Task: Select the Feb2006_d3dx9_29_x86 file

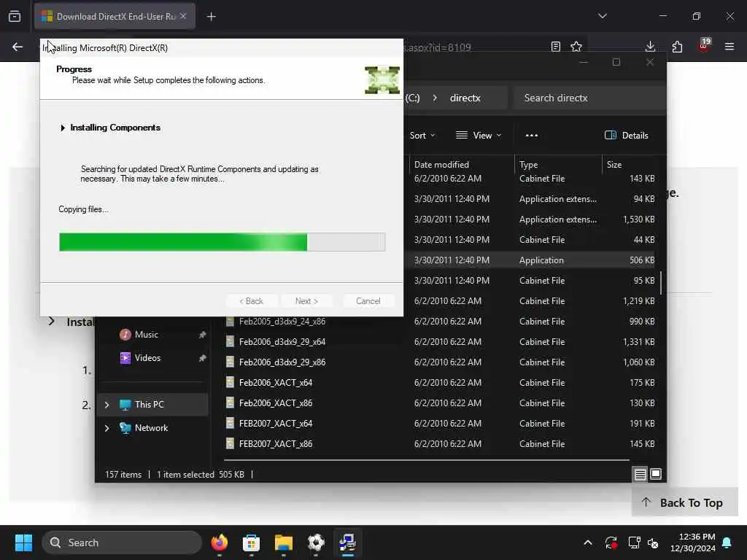Action: (282, 362)
